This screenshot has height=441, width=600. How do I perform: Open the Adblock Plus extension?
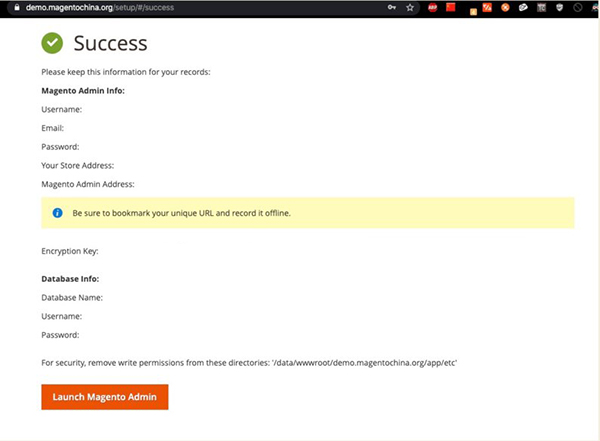pos(432,7)
